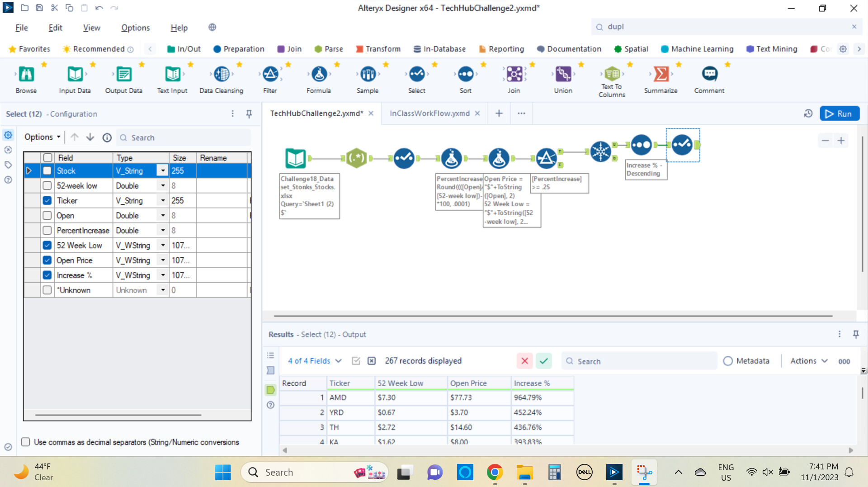
Task: Switch to the Transform tool category
Action: click(x=378, y=49)
